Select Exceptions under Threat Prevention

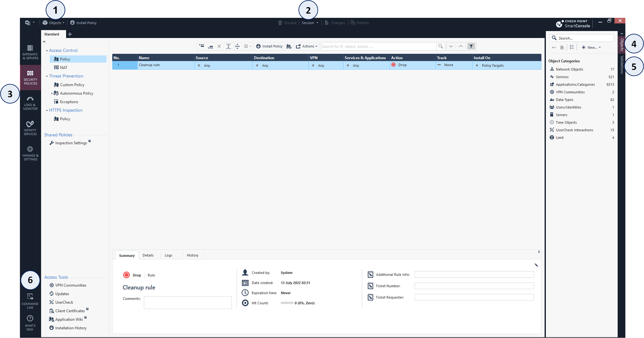tap(66, 102)
